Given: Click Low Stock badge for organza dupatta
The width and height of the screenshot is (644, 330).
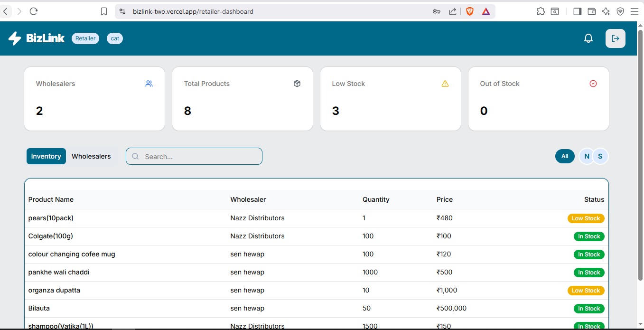Looking at the screenshot, I should point(586,291).
